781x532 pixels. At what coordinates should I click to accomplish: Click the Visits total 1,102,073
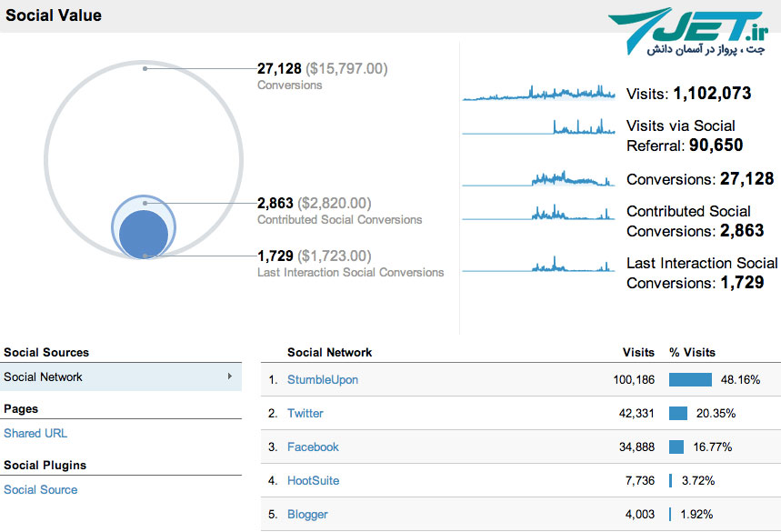tap(712, 93)
